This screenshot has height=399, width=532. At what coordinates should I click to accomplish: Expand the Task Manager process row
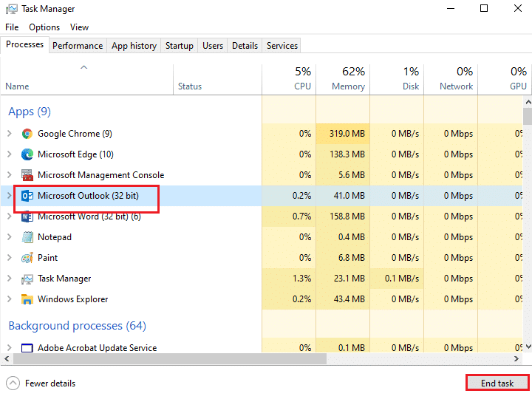(9, 279)
